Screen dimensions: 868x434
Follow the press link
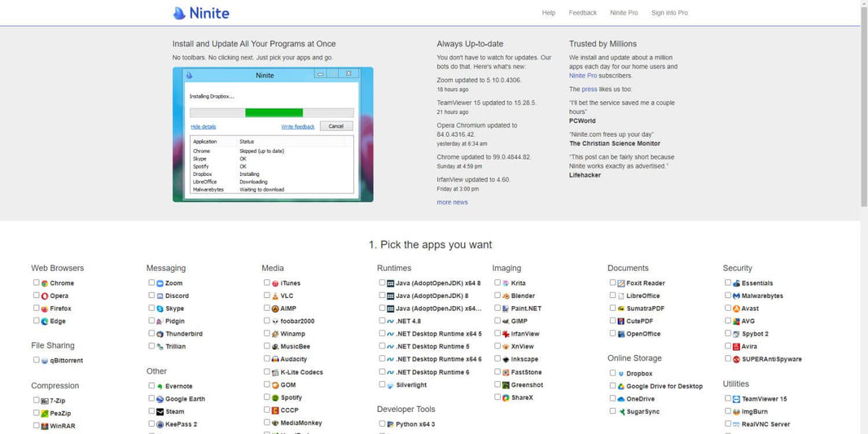[590, 89]
